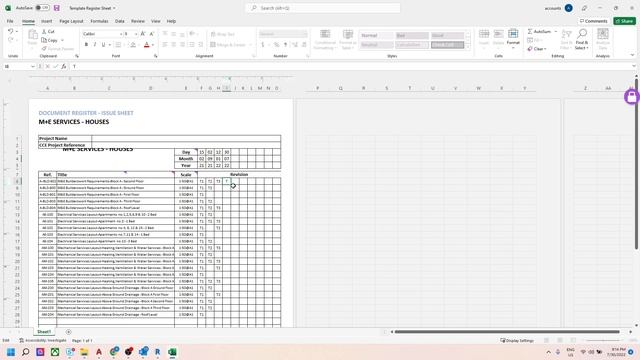Switch to the View tab

click(156, 21)
